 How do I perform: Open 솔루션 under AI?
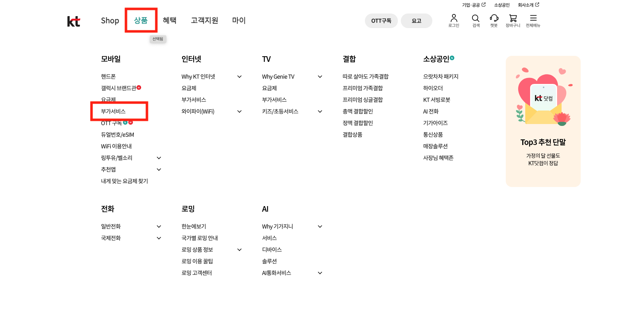point(269,261)
